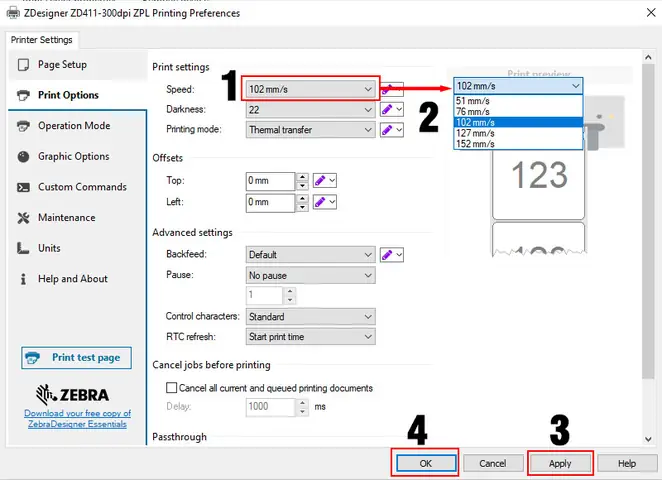Close the Printing Preferences window
The width and height of the screenshot is (662, 480).
point(651,13)
